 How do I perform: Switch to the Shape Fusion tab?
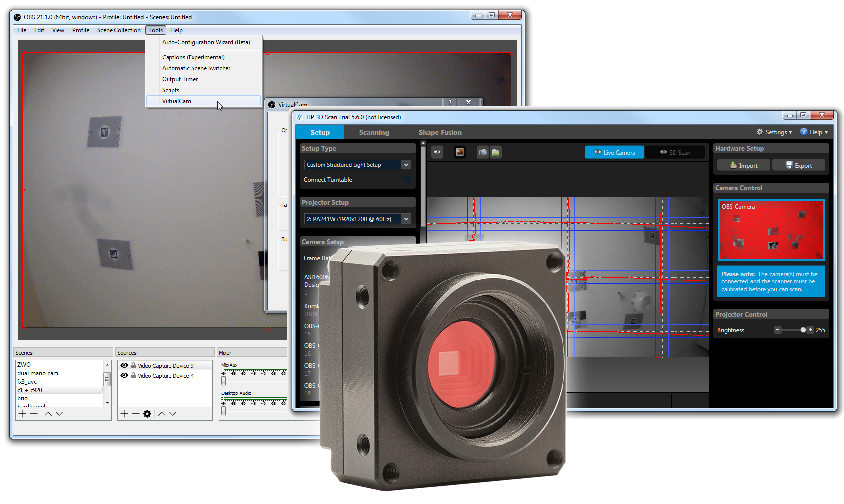pyautogui.click(x=440, y=132)
